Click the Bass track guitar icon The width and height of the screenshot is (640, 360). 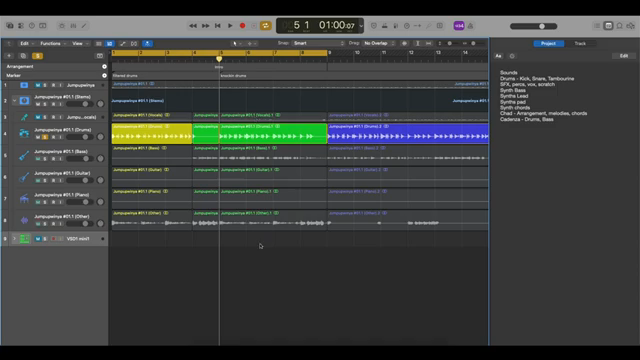(24, 155)
